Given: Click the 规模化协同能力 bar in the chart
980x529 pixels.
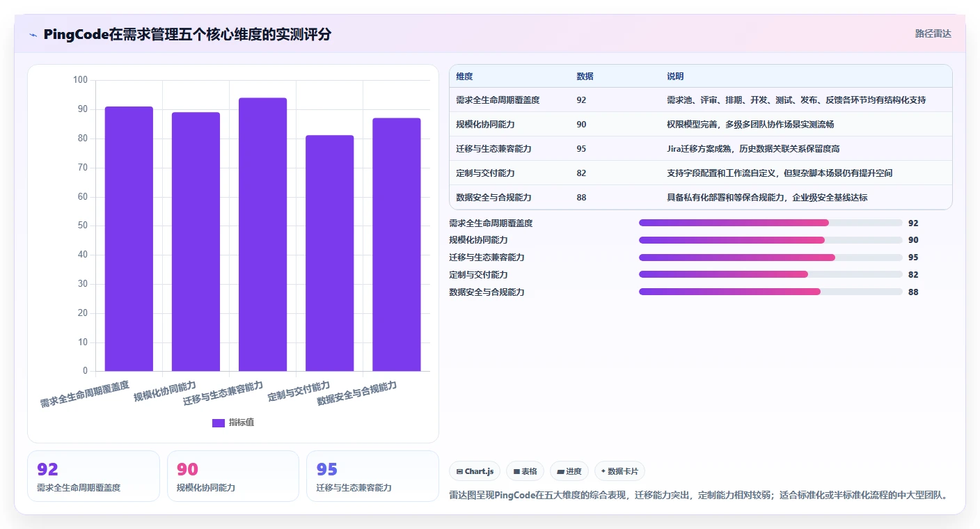Looking at the screenshot, I should [x=196, y=242].
